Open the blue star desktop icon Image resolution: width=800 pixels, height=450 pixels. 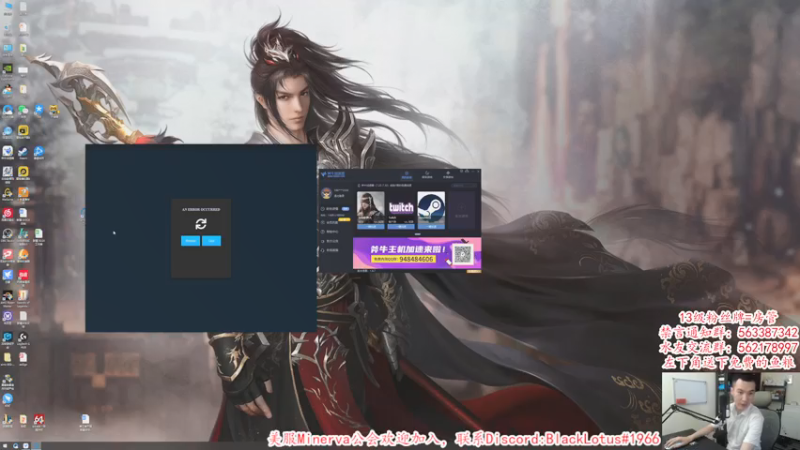(39, 110)
